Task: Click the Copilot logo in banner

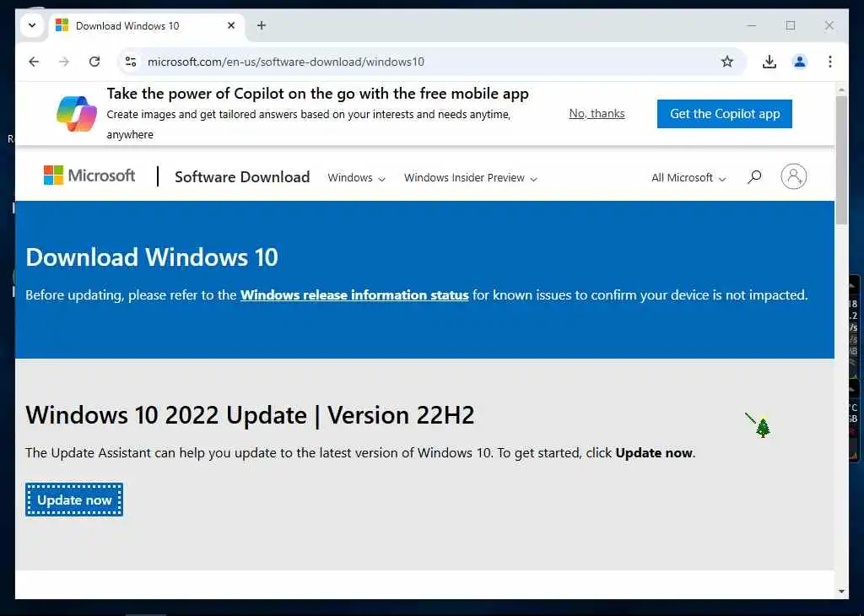Action: pyautogui.click(x=77, y=114)
